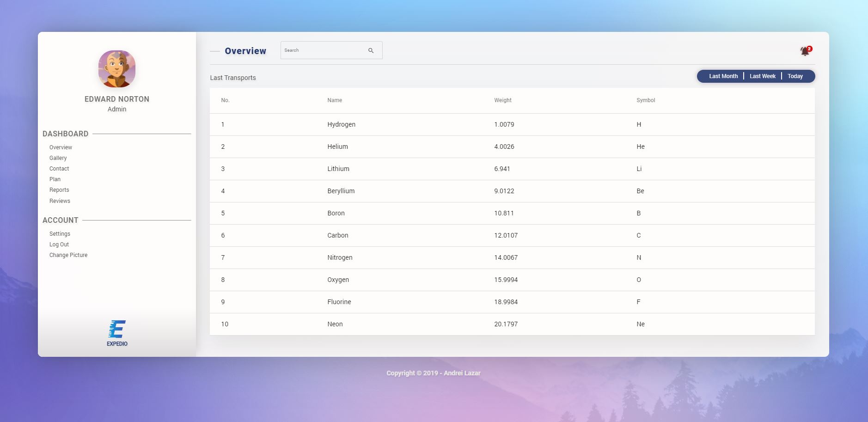The height and width of the screenshot is (422, 868).
Task: Click the Expedio logo at sidebar bottom
Action: (x=117, y=330)
